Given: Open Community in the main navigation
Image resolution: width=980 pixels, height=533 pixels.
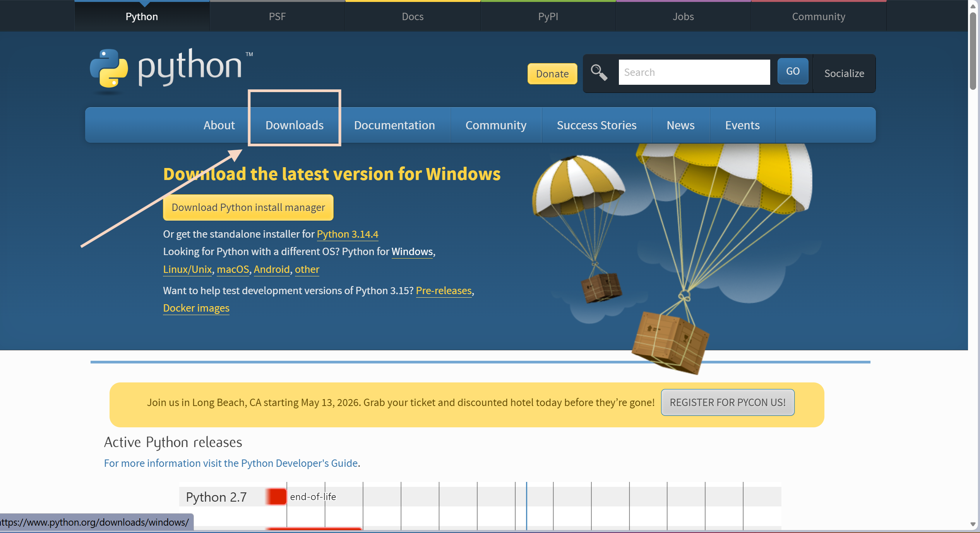Looking at the screenshot, I should click(496, 125).
